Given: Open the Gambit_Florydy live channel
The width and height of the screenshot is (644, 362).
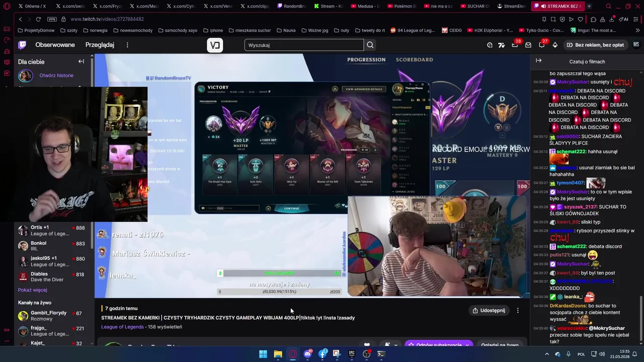Looking at the screenshot, I should [x=49, y=316].
